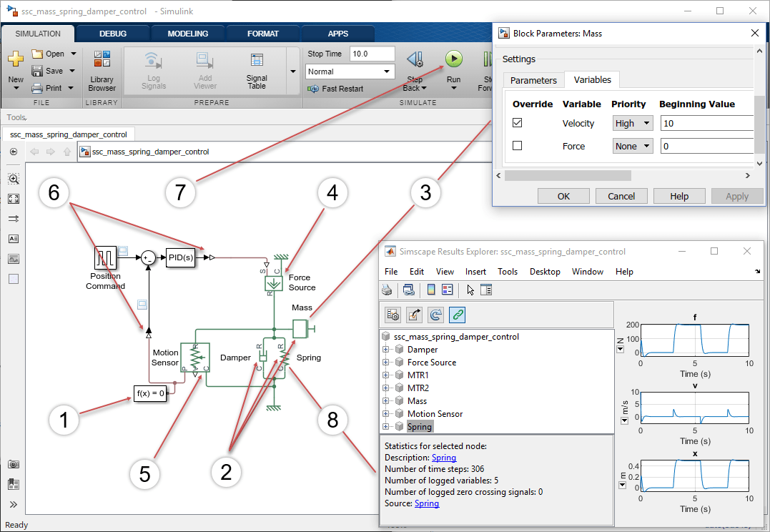The image size is (770, 532).
Task: Click the Source Spring link
Action: (427, 503)
